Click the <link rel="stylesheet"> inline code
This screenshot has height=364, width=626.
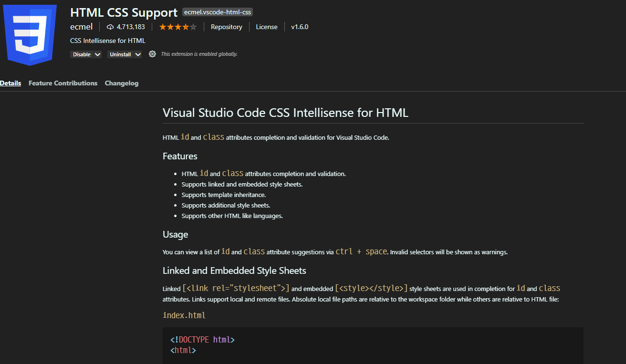coord(236,288)
